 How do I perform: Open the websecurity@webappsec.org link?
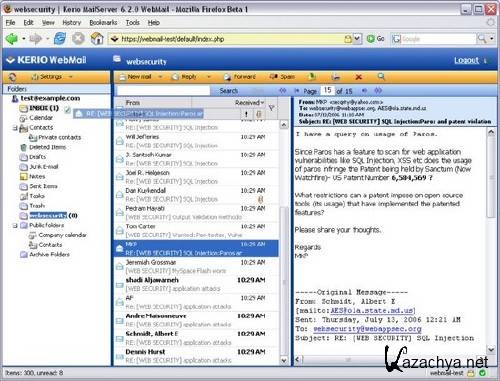click(367, 329)
